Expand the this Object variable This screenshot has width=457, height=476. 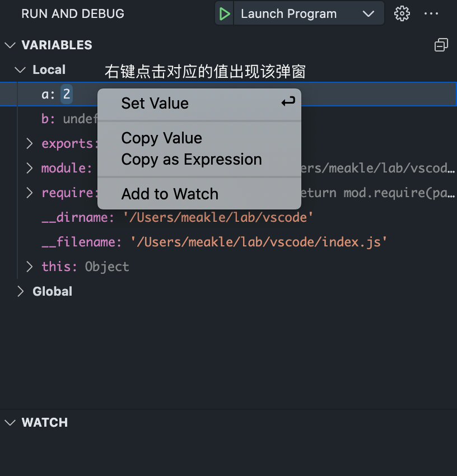pos(30,267)
